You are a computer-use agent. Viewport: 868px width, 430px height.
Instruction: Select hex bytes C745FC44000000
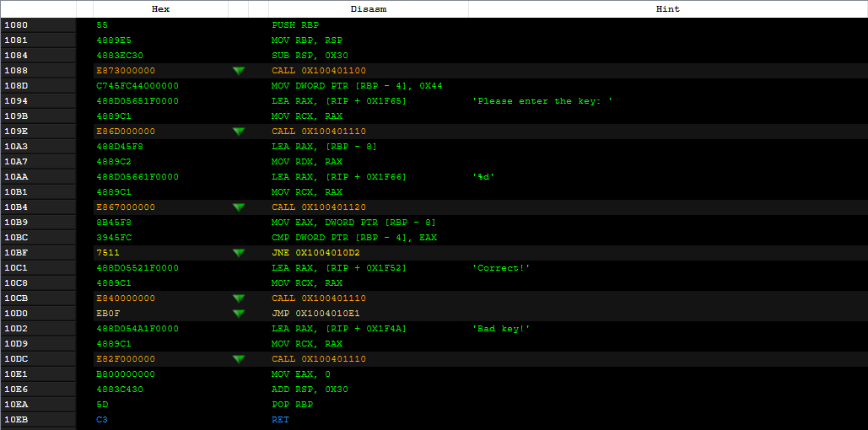tap(137, 86)
